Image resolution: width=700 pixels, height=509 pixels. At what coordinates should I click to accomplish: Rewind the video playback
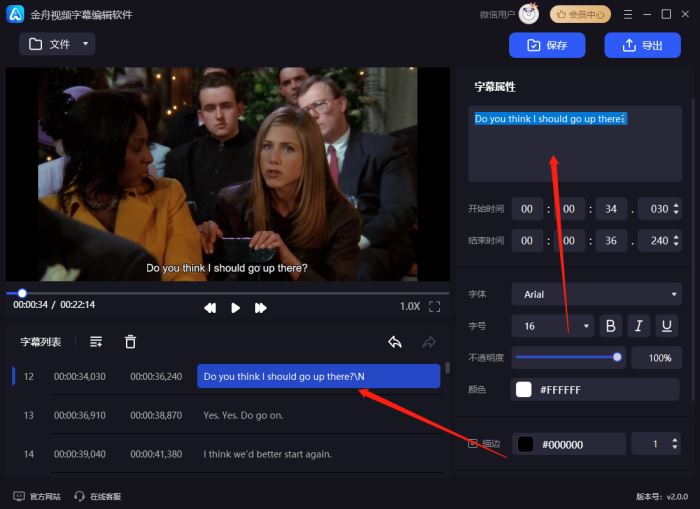click(x=210, y=308)
